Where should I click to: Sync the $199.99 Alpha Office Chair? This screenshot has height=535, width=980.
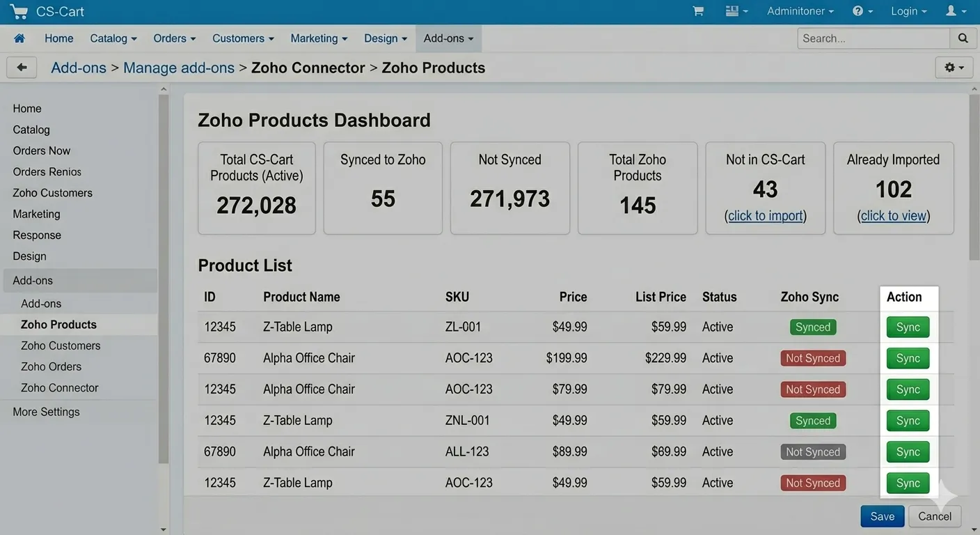(908, 359)
